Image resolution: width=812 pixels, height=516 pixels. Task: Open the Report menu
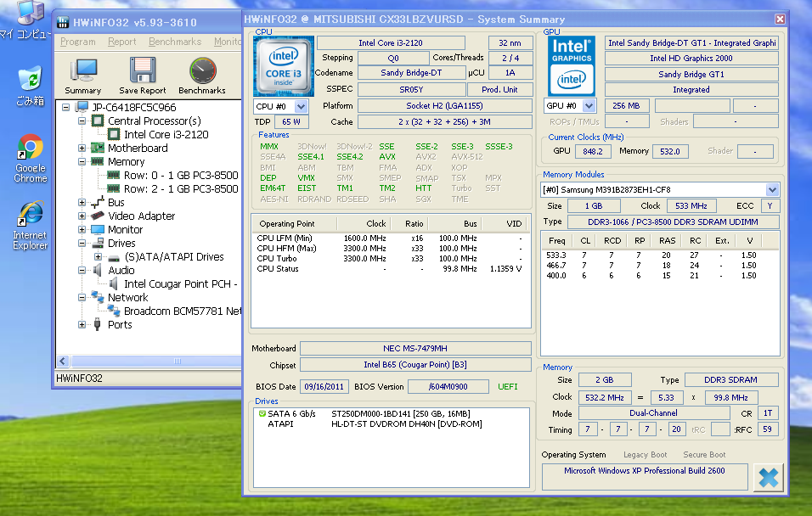(122, 42)
